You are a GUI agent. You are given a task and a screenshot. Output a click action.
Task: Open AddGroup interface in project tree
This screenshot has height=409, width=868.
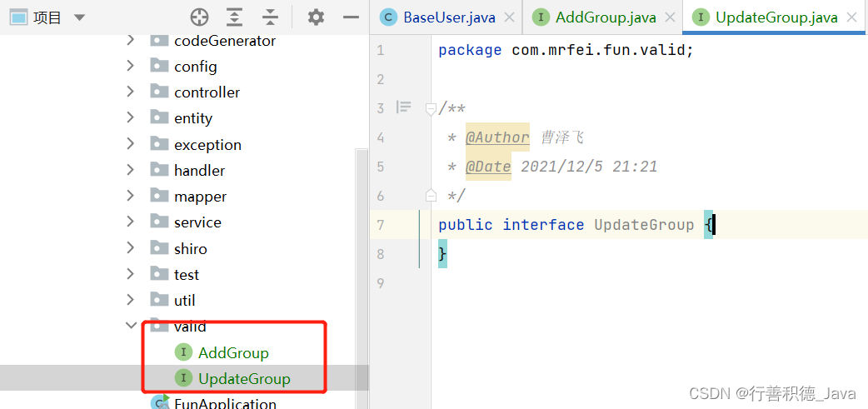[233, 352]
